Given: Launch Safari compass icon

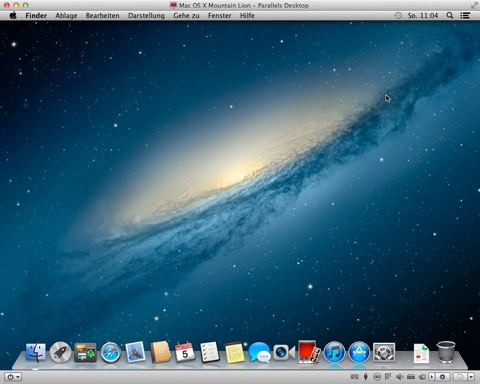Looking at the screenshot, I should pyautogui.click(x=111, y=353).
